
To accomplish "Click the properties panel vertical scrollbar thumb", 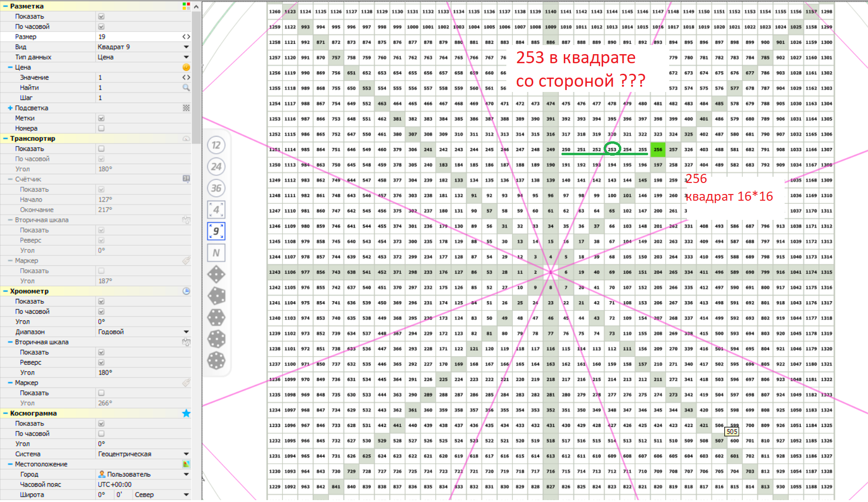I will pyautogui.click(x=196, y=77).
